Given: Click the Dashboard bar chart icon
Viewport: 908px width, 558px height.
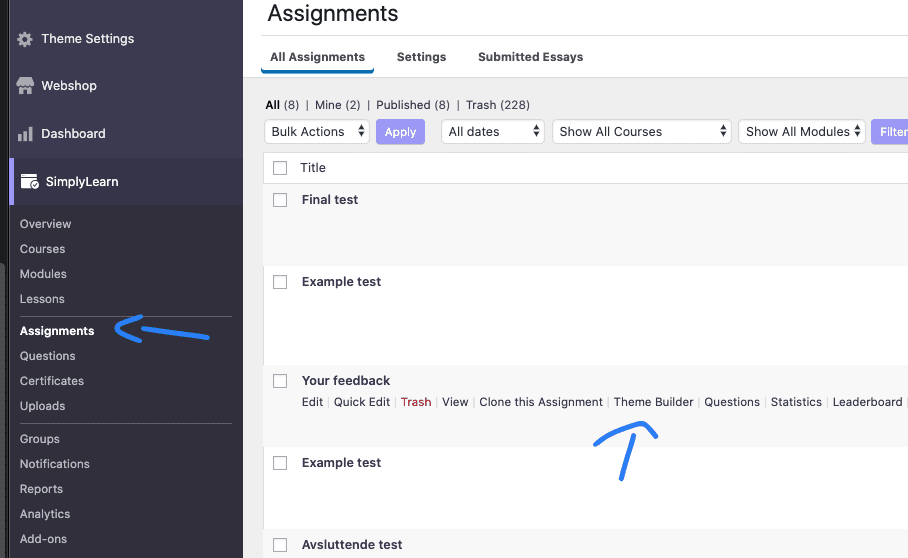Looking at the screenshot, I should (x=25, y=134).
